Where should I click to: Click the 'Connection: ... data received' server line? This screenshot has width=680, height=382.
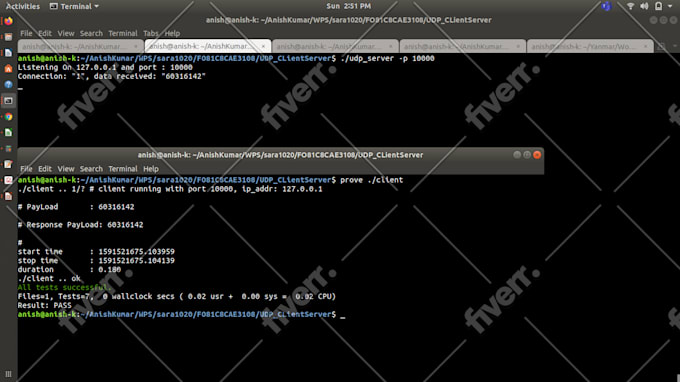click(111, 76)
